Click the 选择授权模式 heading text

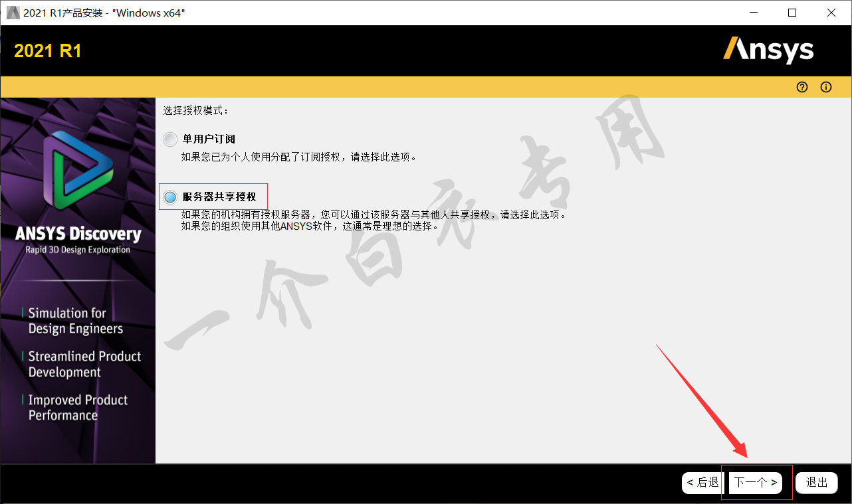(196, 110)
